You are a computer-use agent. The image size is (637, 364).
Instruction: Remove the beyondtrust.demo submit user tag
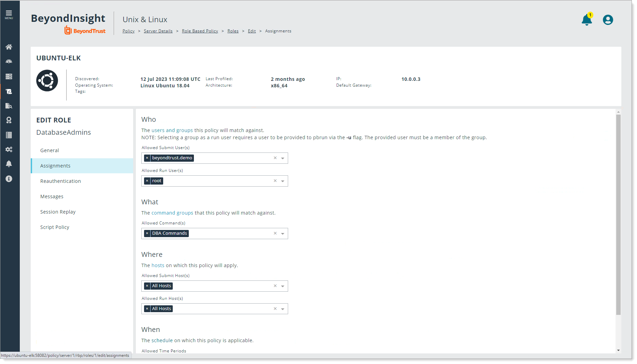(x=147, y=158)
